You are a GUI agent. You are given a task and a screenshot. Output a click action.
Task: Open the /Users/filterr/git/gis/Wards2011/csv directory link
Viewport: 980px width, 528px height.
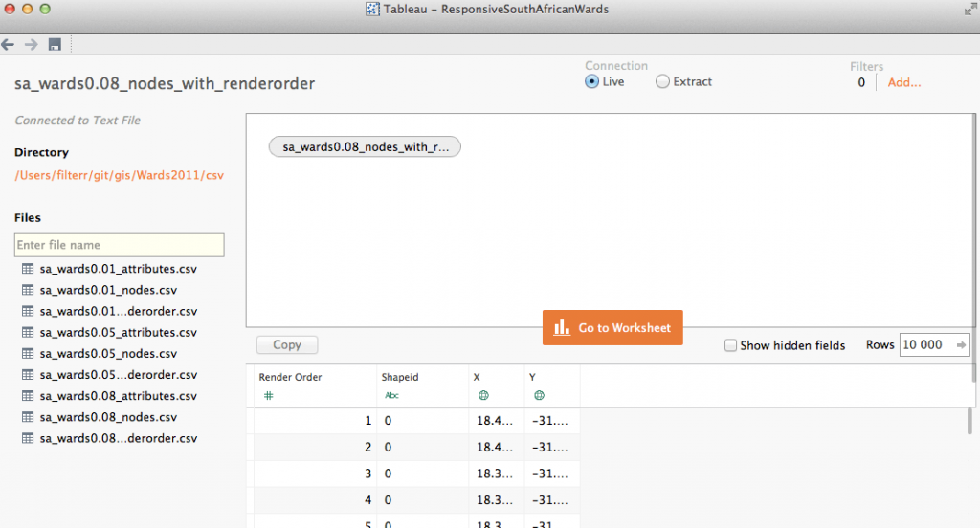pyautogui.click(x=119, y=176)
